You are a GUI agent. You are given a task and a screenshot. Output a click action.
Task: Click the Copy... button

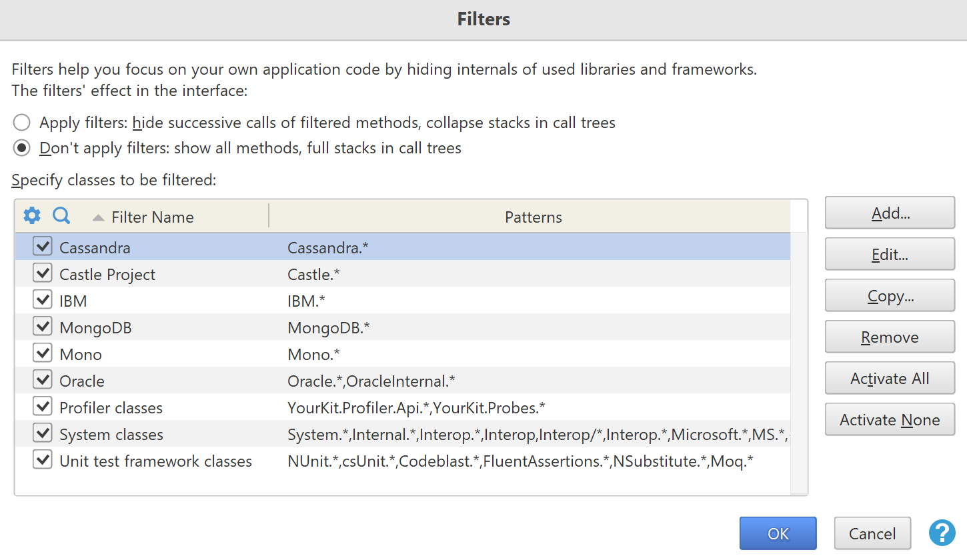coord(890,296)
